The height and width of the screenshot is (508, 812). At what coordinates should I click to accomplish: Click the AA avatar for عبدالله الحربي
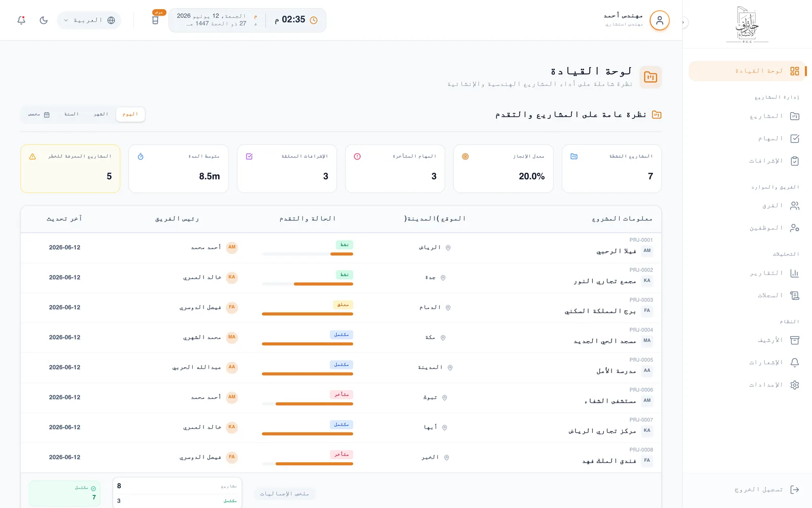pos(232,367)
